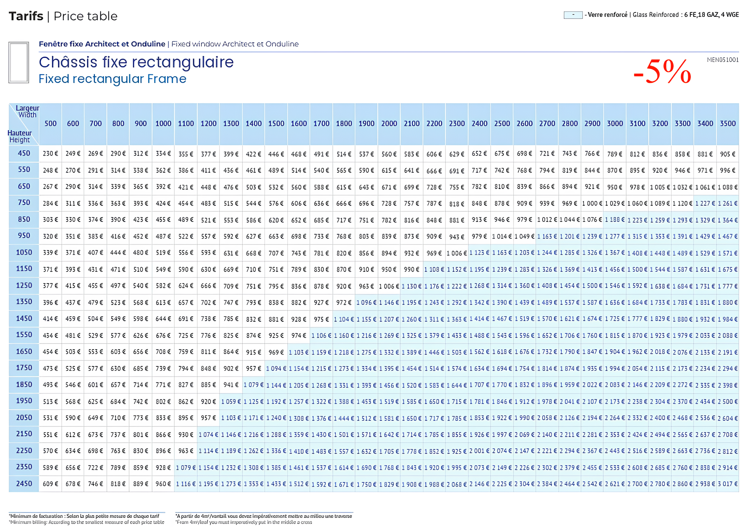The image size is (756, 532).
Task: Click the 905 € price cell
Action: (727, 154)
